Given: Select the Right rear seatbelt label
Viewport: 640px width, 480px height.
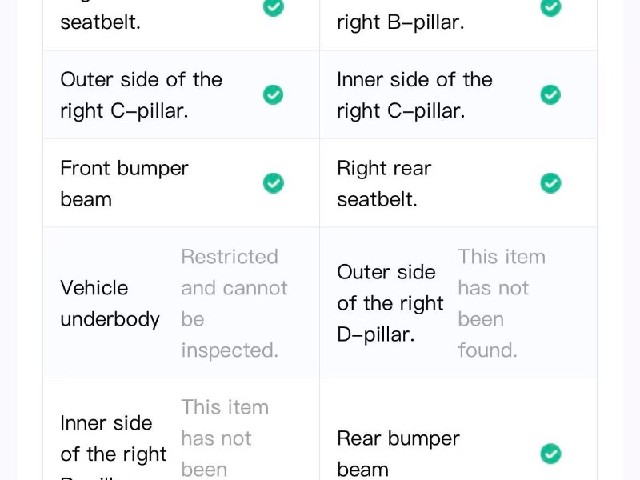Looking at the screenshot, I should tap(384, 183).
